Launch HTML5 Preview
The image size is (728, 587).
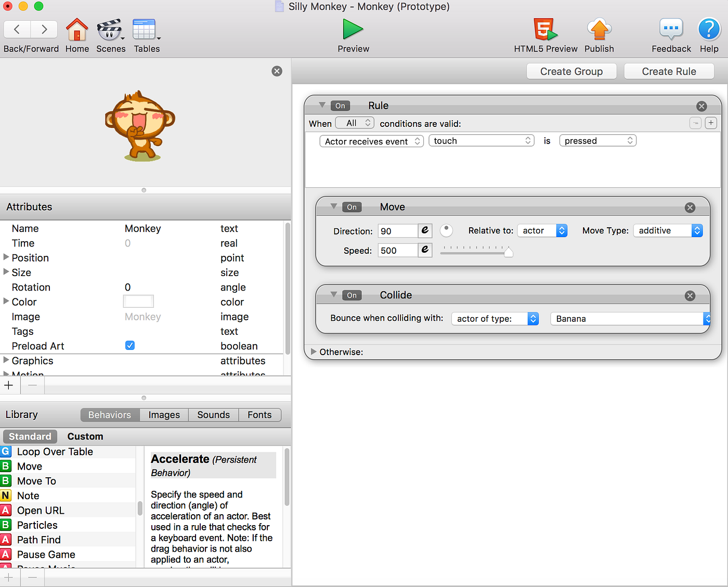(545, 30)
